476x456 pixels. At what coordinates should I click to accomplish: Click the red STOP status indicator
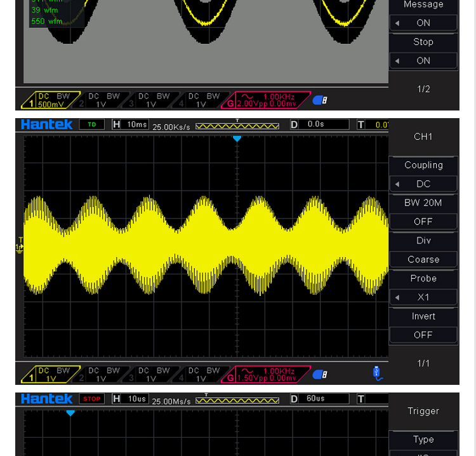pos(92,399)
